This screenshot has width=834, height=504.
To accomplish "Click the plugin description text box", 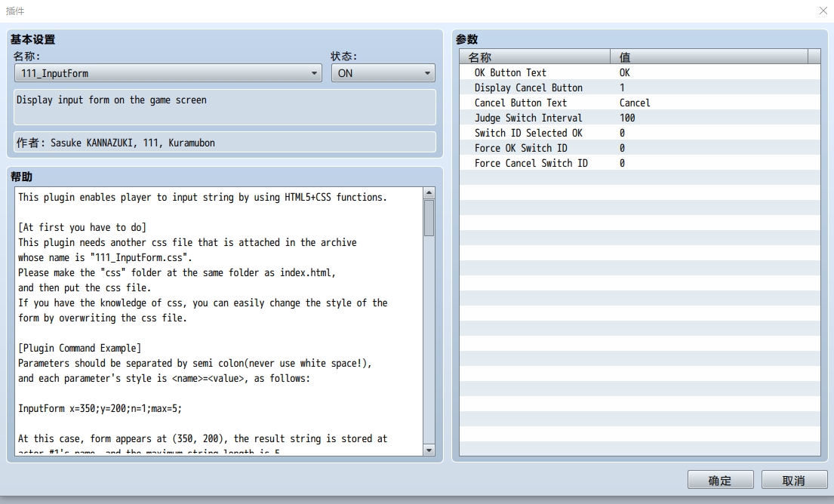I will click(x=225, y=107).
